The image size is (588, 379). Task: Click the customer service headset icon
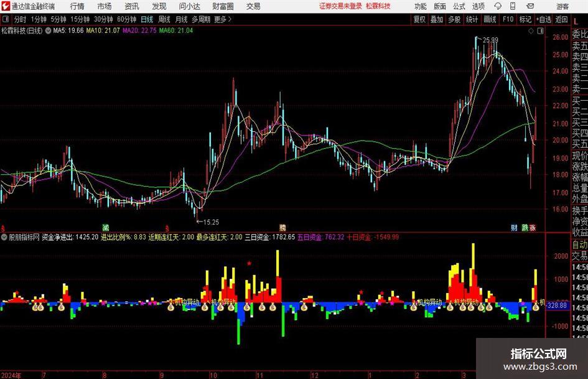[498, 6]
